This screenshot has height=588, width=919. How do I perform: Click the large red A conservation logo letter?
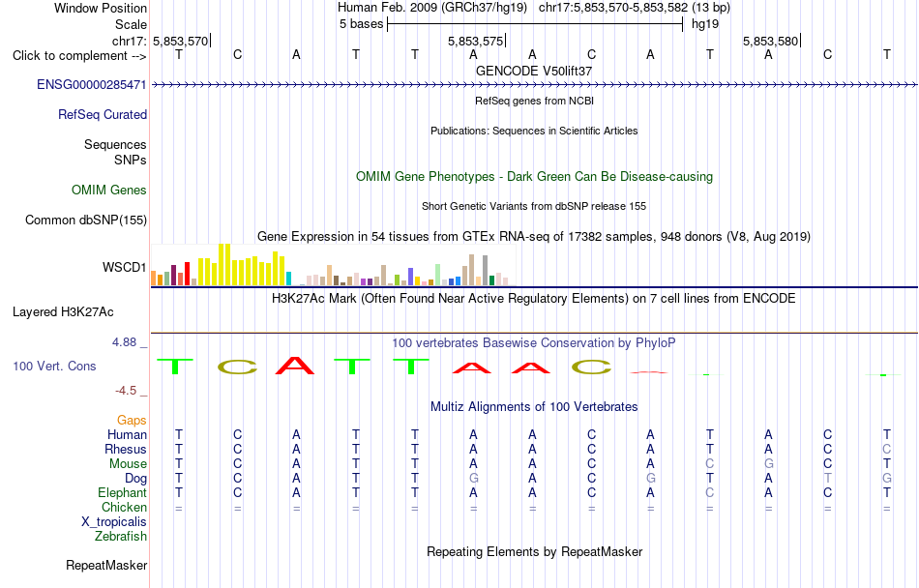(x=295, y=366)
